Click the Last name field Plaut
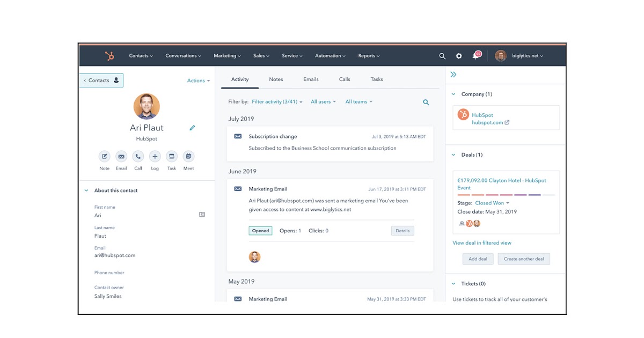The width and height of the screenshot is (644, 338). (x=100, y=236)
